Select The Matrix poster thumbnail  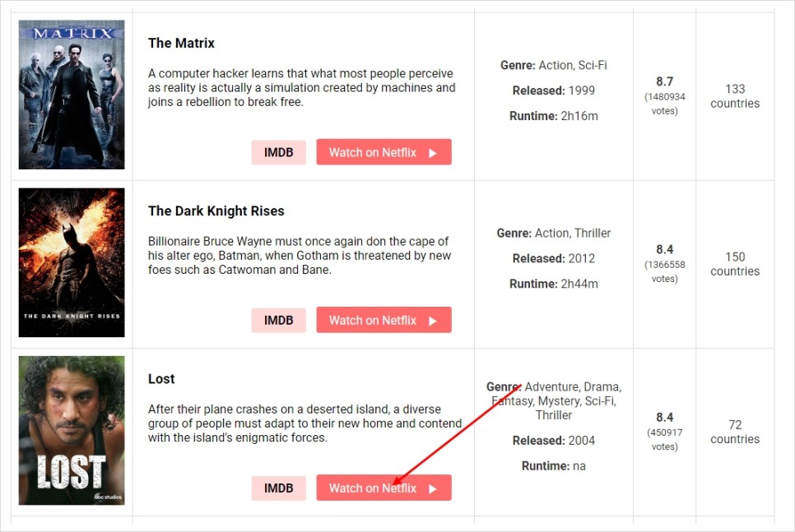(72, 95)
